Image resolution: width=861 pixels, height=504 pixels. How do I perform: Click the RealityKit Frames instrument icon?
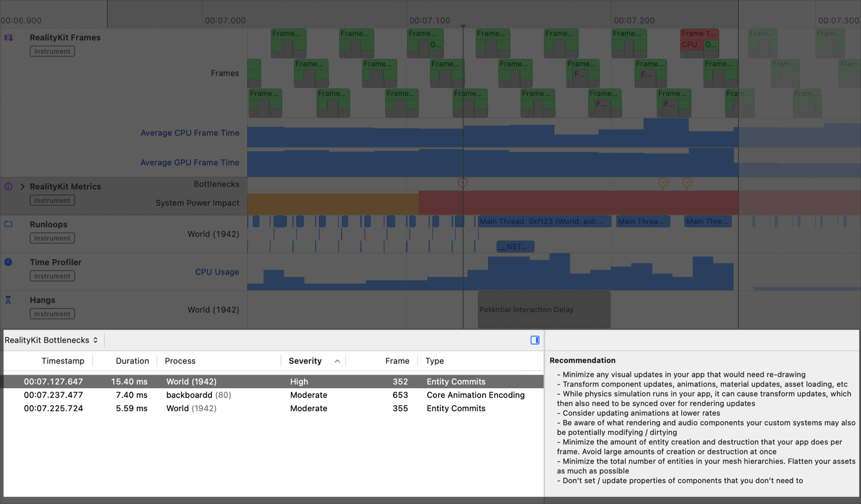pyautogui.click(x=8, y=37)
